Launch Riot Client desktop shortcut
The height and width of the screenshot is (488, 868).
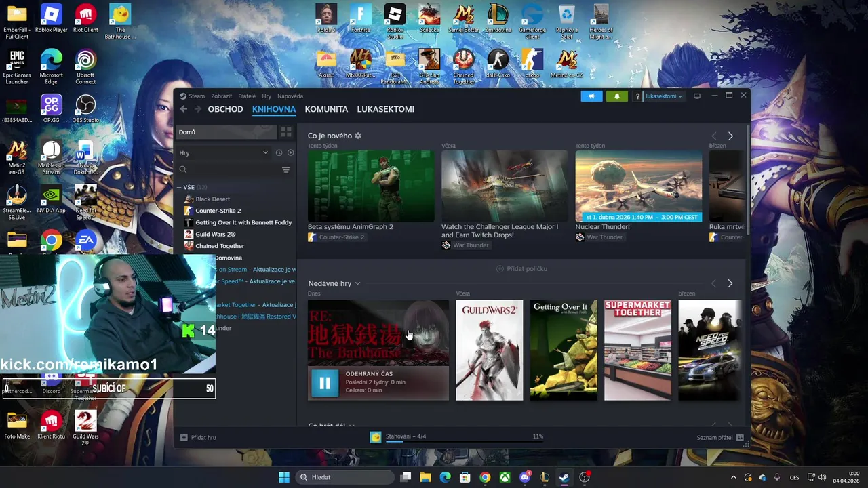tap(85, 19)
